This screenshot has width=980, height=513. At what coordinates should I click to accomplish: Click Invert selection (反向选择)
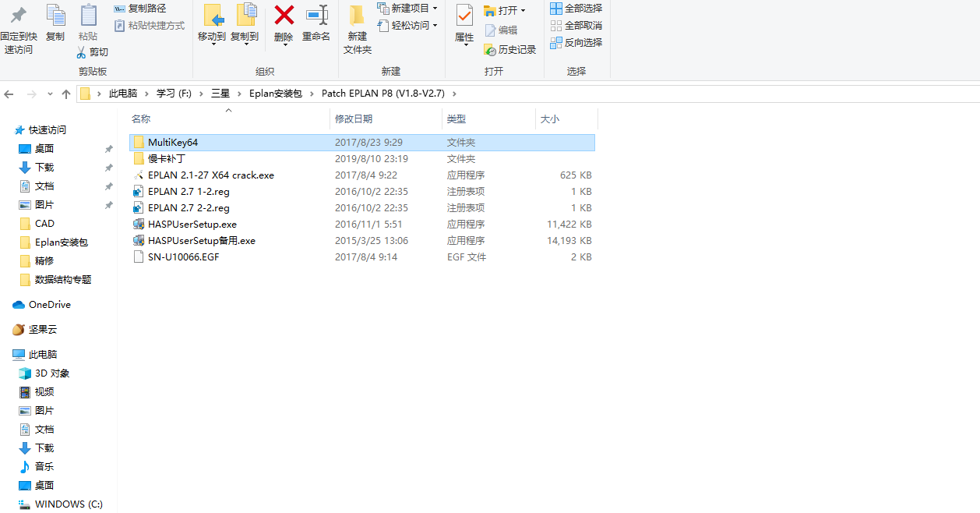pyautogui.click(x=576, y=43)
